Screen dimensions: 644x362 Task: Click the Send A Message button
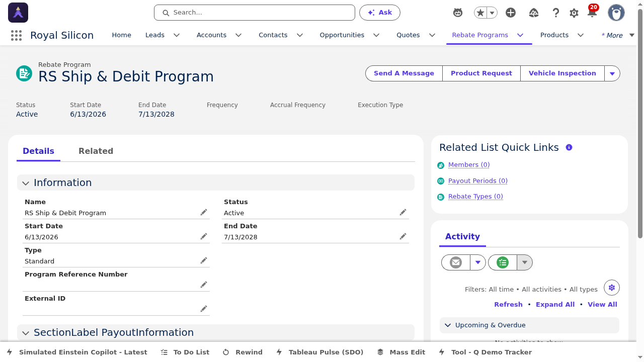pyautogui.click(x=404, y=73)
